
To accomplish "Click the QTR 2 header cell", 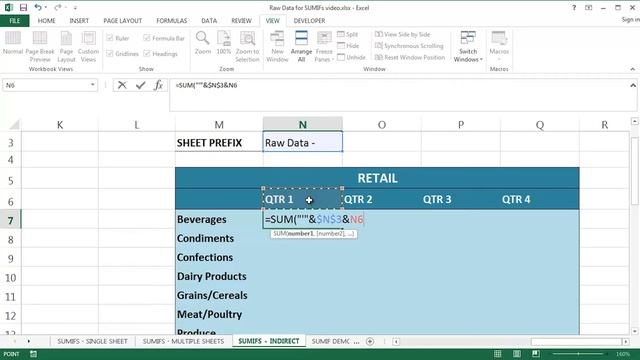I will click(382, 199).
